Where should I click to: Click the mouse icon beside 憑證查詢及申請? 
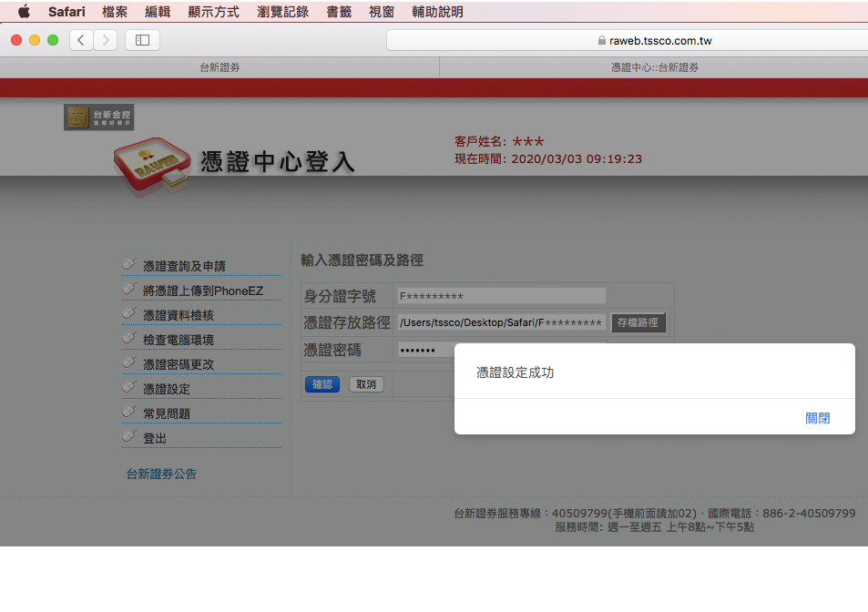coord(129,263)
